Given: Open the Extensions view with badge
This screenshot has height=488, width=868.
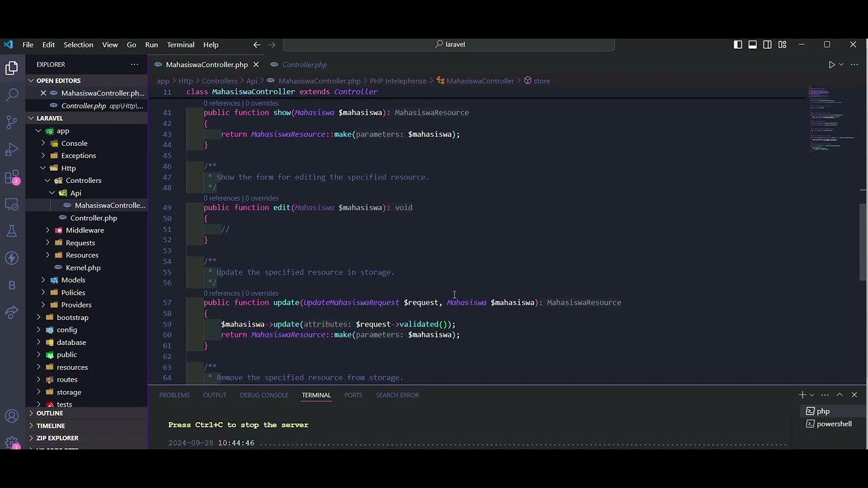Looking at the screenshot, I should tap(12, 177).
